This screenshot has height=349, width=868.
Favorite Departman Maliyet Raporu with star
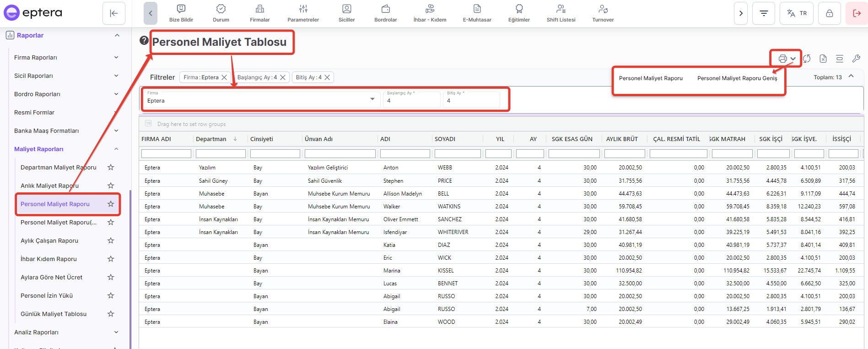pyautogui.click(x=111, y=167)
